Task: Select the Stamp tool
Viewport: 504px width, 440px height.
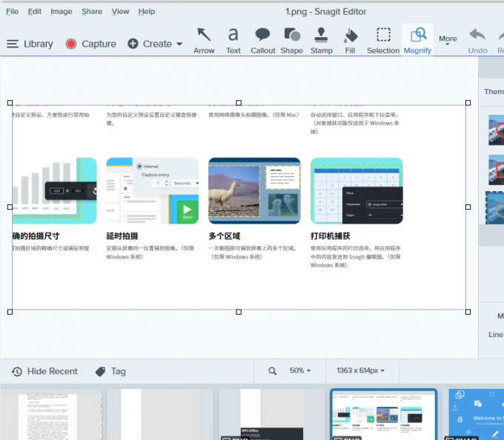Action: pyautogui.click(x=321, y=41)
